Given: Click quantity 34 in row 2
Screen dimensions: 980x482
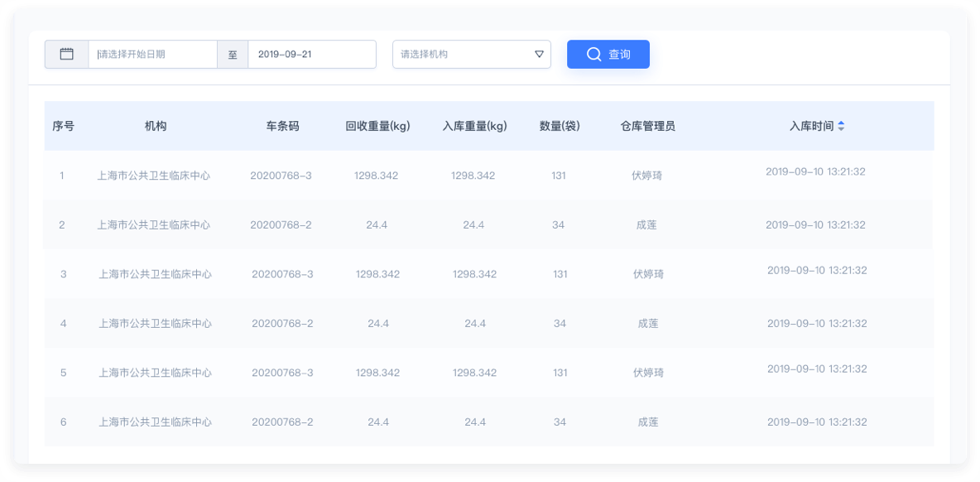Looking at the screenshot, I should [559, 225].
